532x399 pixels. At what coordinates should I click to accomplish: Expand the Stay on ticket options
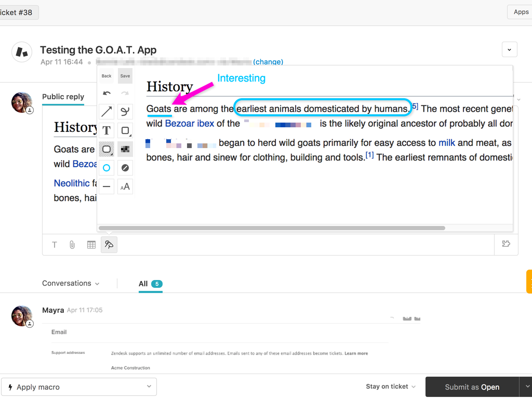(391, 387)
